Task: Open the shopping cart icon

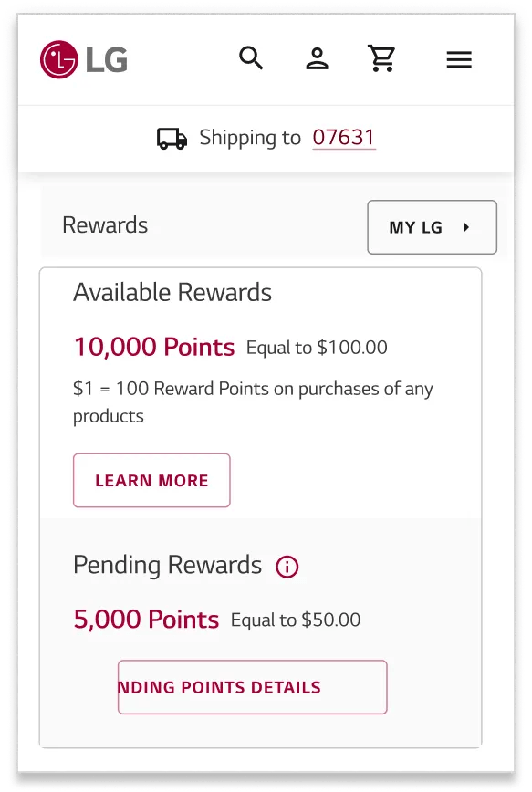Action: [382, 58]
